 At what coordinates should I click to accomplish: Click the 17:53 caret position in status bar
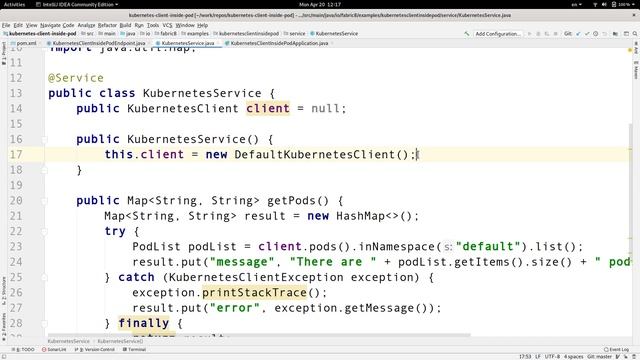coord(524,356)
